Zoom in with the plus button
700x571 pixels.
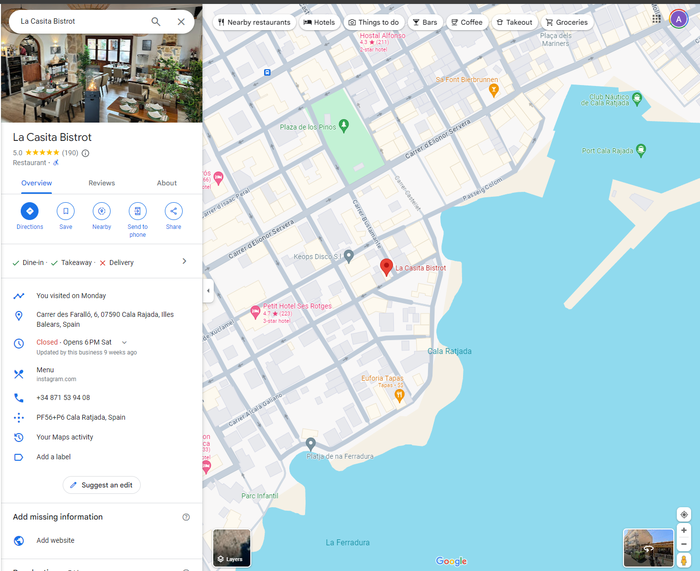point(683,530)
